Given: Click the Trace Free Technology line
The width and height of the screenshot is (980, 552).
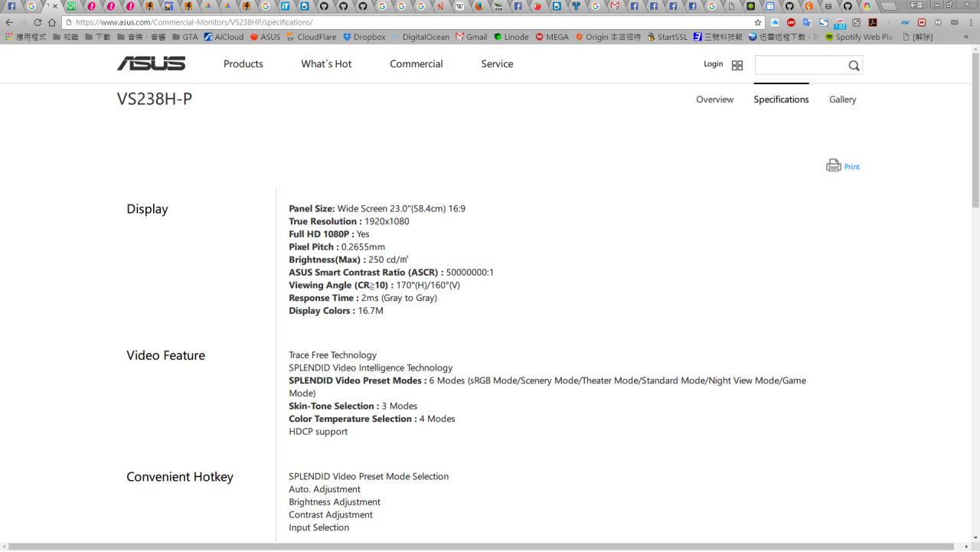Looking at the screenshot, I should coord(332,355).
